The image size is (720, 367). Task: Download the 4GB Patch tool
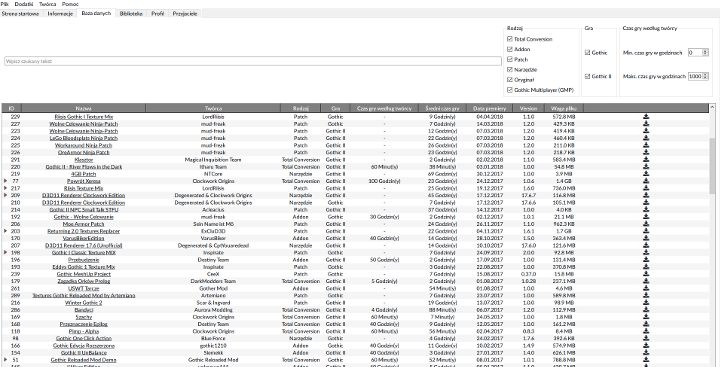(x=646, y=174)
